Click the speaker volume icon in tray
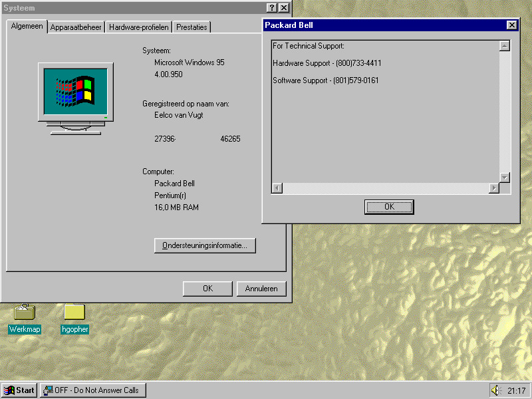Image resolution: width=532 pixels, height=399 pixels. click(495, 390)
